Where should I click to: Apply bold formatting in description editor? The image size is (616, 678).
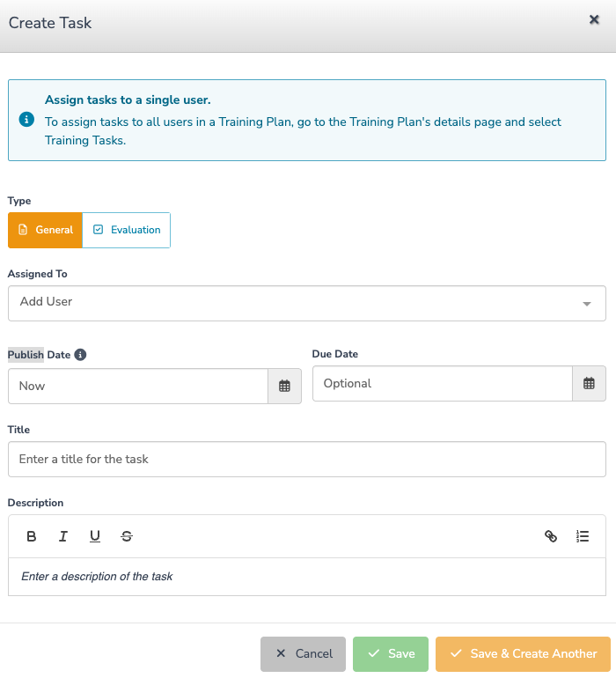(x=31, y=536)
